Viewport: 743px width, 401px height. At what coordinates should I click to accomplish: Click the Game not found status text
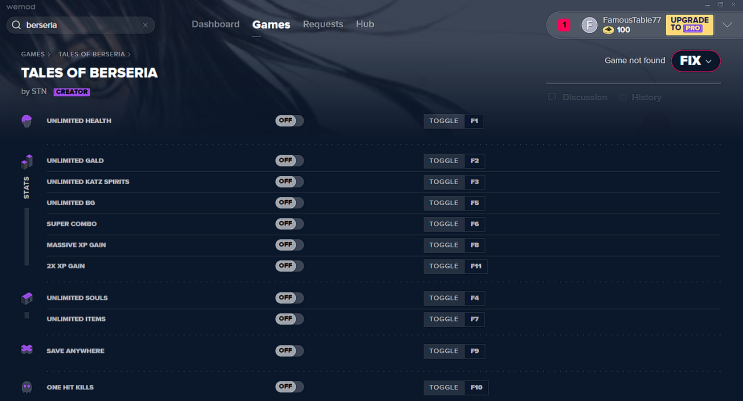click(x=634, y=60)
